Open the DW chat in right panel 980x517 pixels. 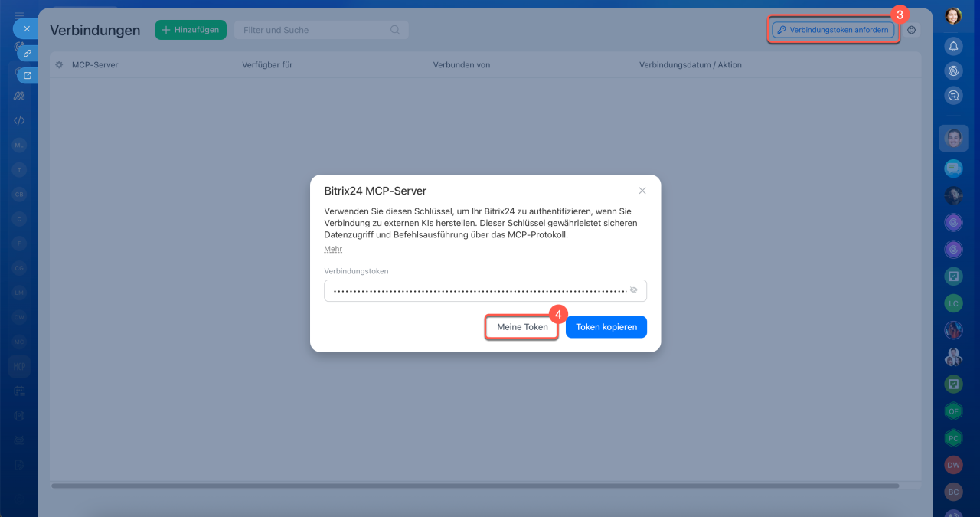click(x=953, y=465)
